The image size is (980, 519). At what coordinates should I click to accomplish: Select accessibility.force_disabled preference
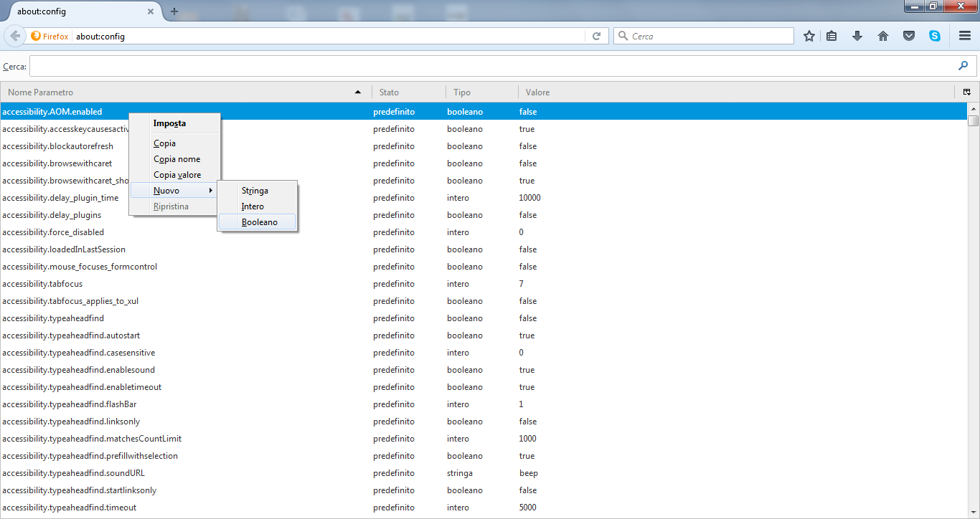(x=484, y=232)
